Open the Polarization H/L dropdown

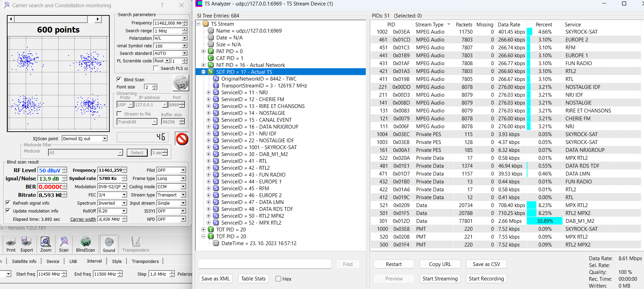pyautogui.click(x=184, y=38)
